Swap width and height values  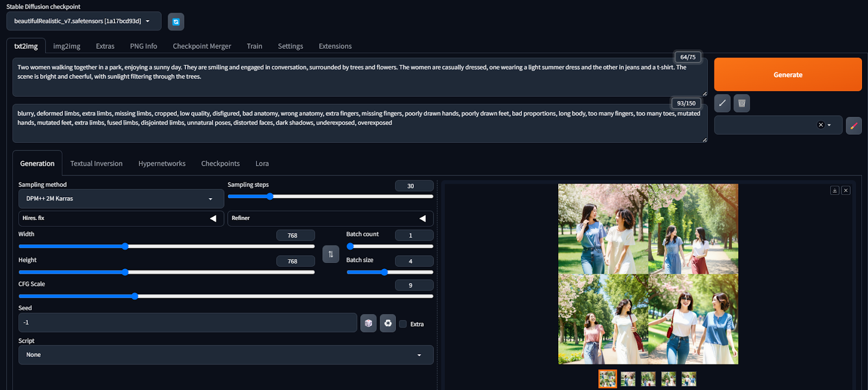(x=331, y=254)
